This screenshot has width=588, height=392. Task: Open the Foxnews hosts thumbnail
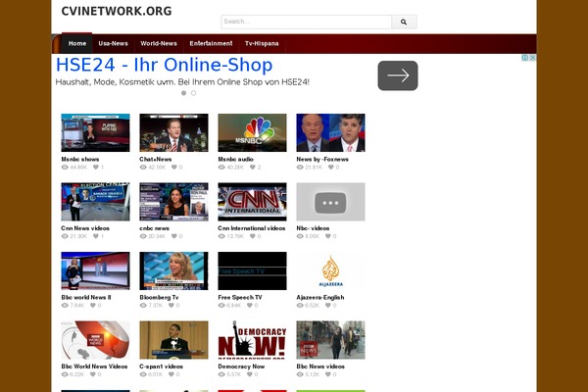pyautogui.click(x=331, y=133)
